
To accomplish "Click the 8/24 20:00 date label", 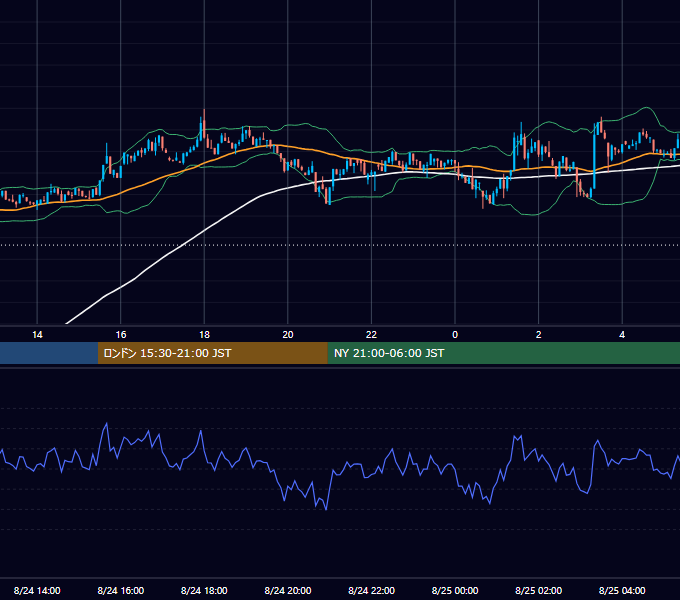I will [x=288, y=590].
